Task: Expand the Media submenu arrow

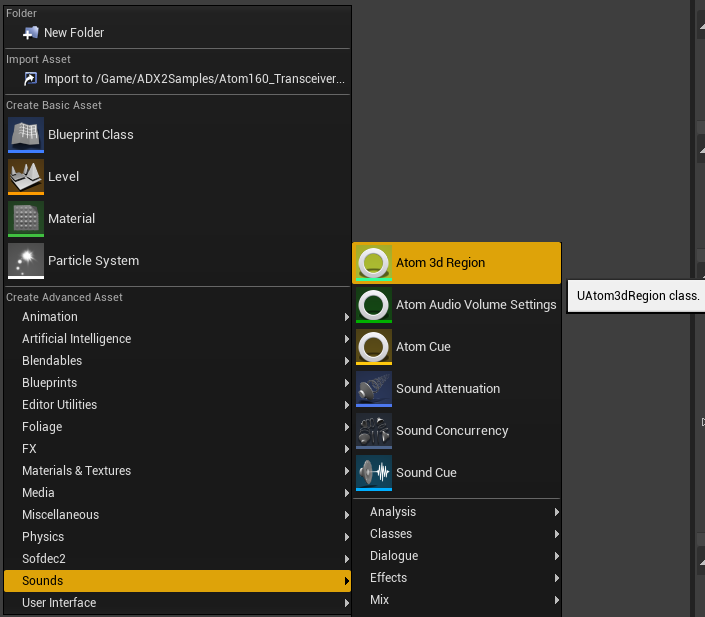Action: [347, 493]
